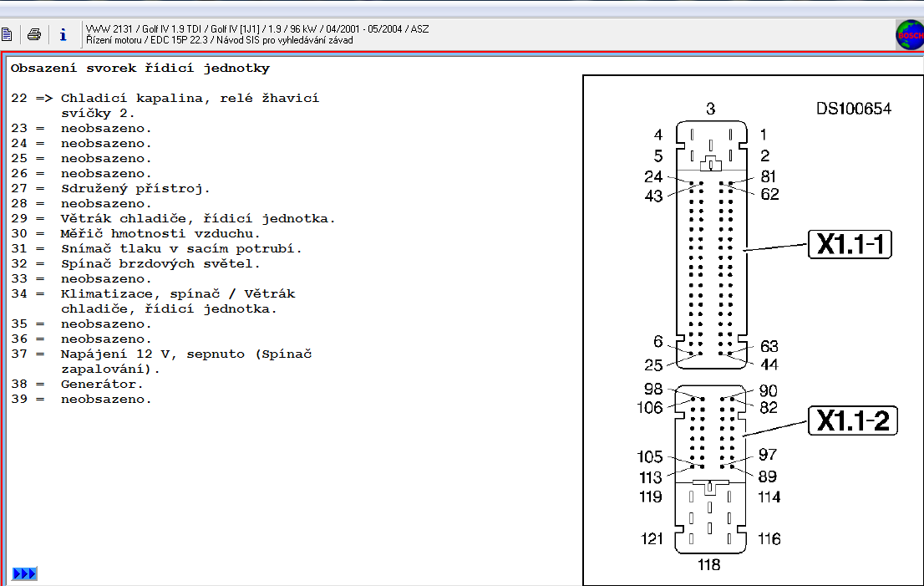Go to next page with blue triple-arrow
This screenshot has height=586, width=924.
click(x=24, y=573)
